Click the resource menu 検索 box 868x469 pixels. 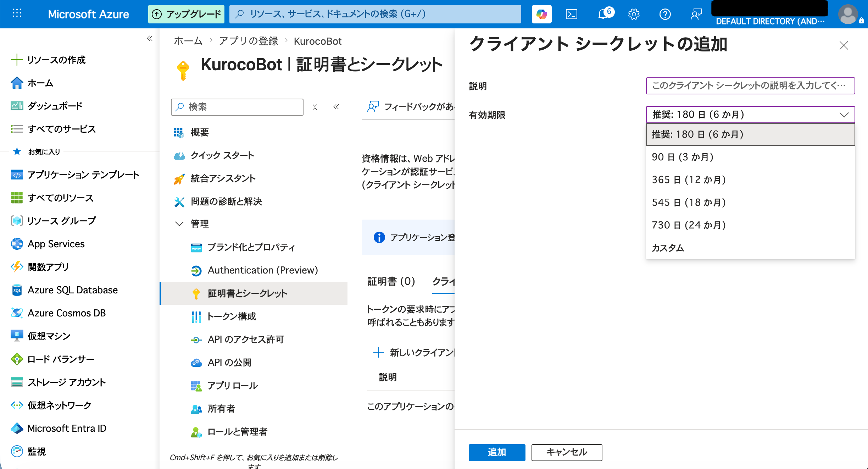click(x=237, y=107)
